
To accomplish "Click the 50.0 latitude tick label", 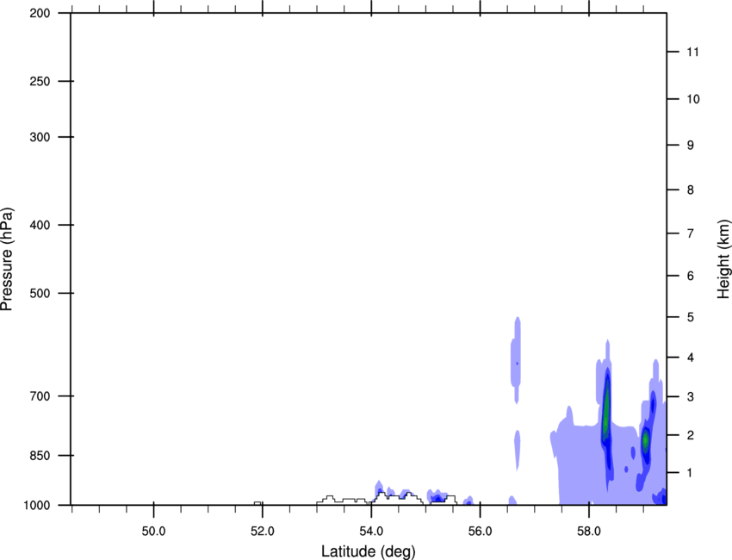I will pos(153,532).
